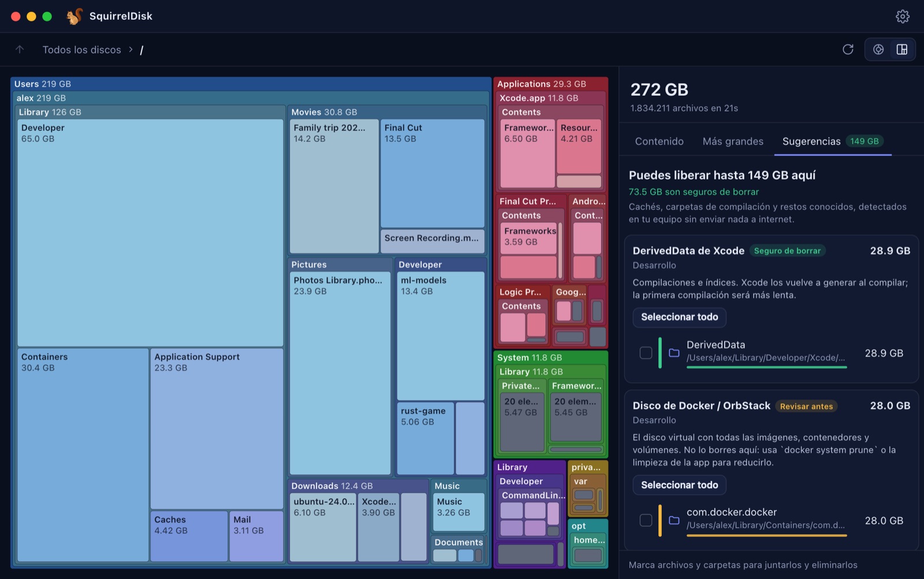Screen dimensions: 924x579
Task: Click the folder icon beside com.docker.docker
Action: pos(674,520)
